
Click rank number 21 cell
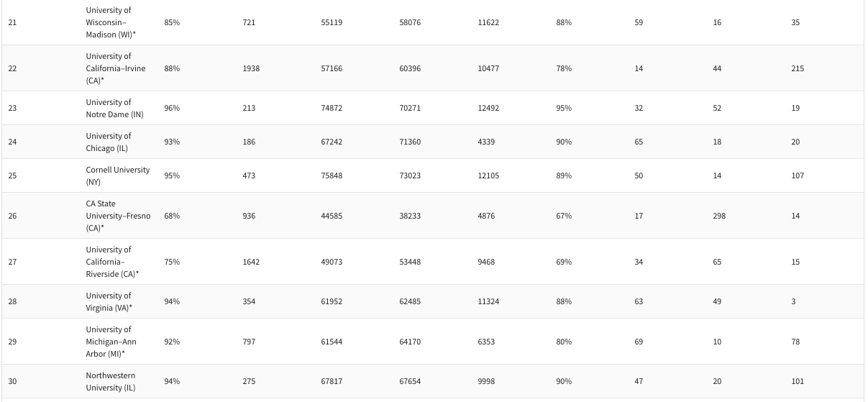(12, 22)
